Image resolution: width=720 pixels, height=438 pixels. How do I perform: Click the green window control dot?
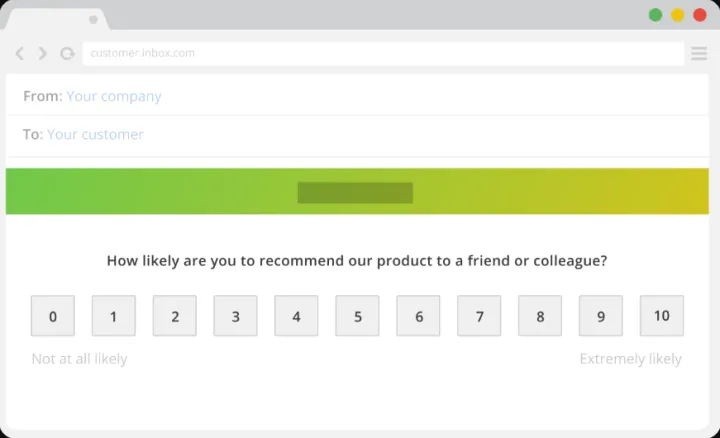[x=655, y=15]
